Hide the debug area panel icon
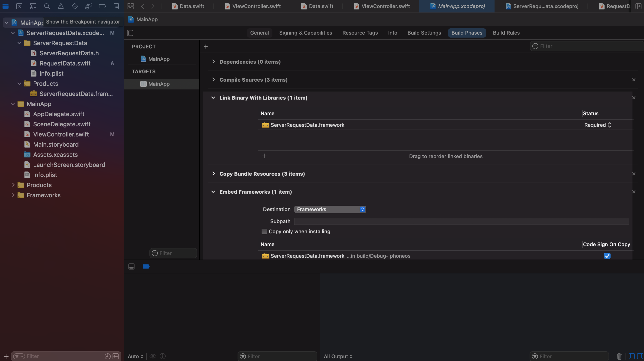The height and width of the screenshot is (361, 644). [131, 266]
